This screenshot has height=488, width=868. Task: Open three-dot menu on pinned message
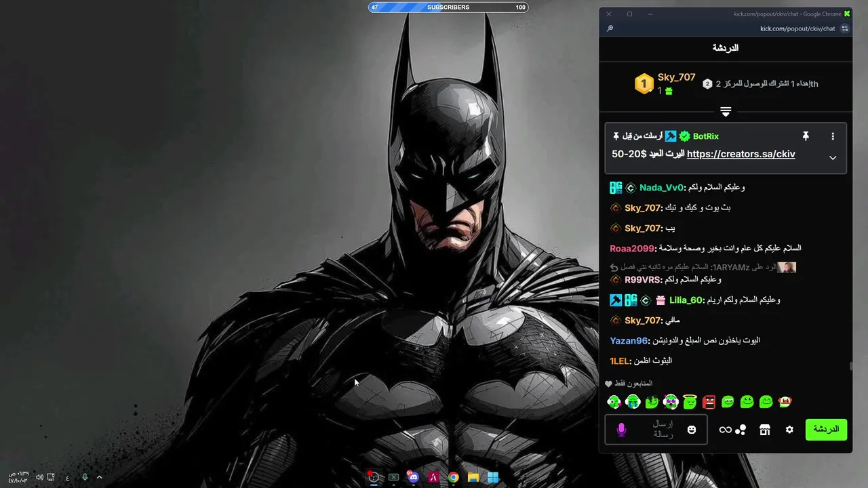(833, 136)
